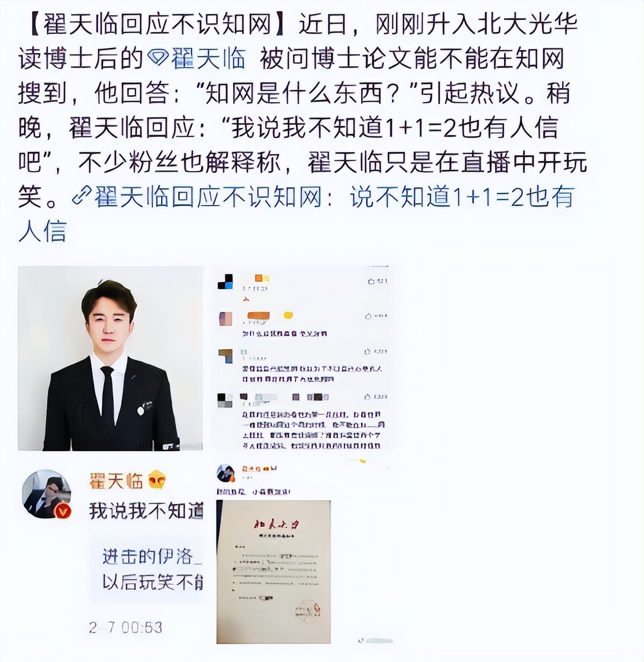The height and width of the screenshot is (662, 644).
Task: Open the portrait photo of man in suit
Action: (110, 358)
